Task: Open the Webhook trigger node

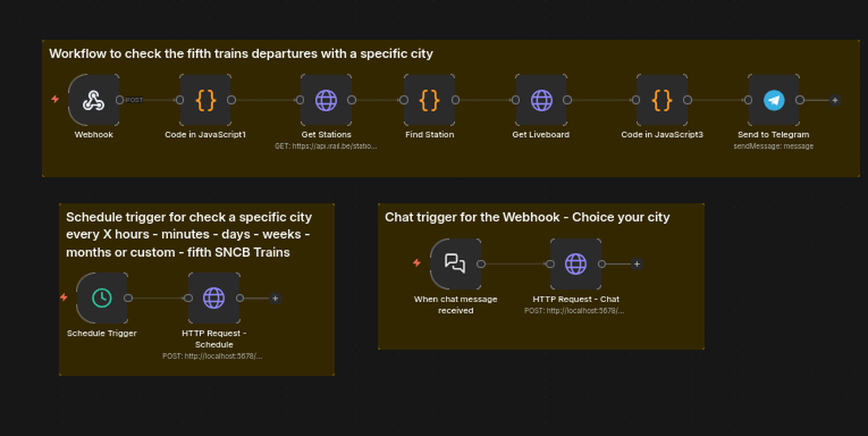Action: tap(94, 100)
